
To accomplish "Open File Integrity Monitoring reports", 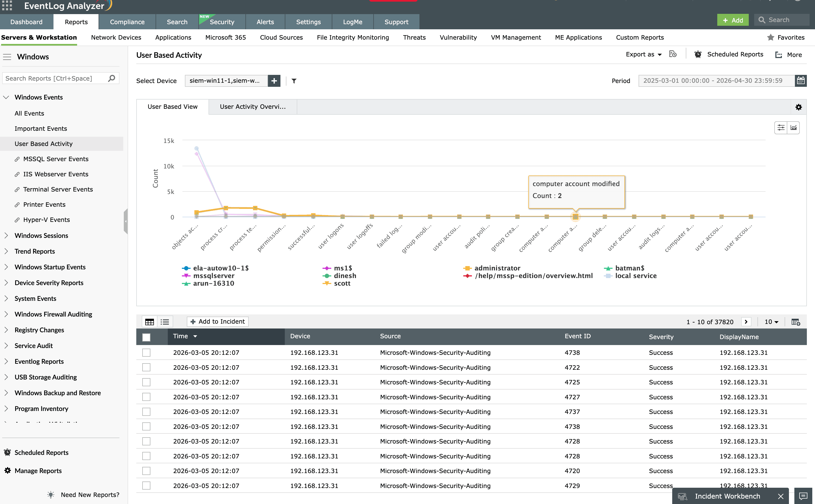I will point(353,37).
